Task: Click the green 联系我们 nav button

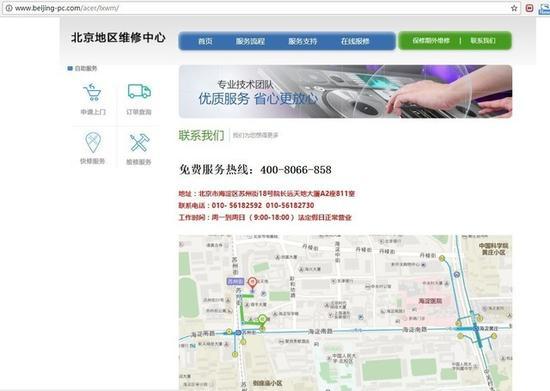Action: click(483, 41)
